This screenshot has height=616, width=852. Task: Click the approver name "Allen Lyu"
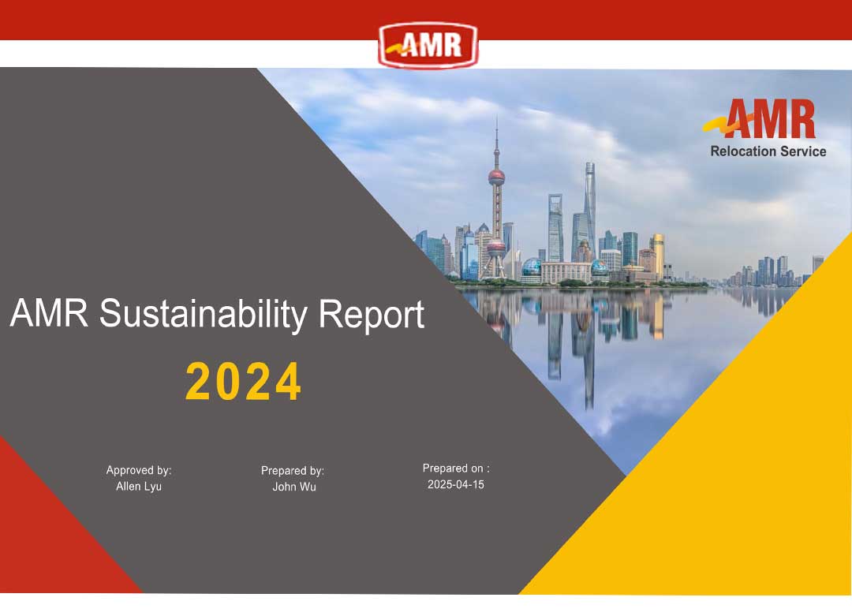coord(139,487)
